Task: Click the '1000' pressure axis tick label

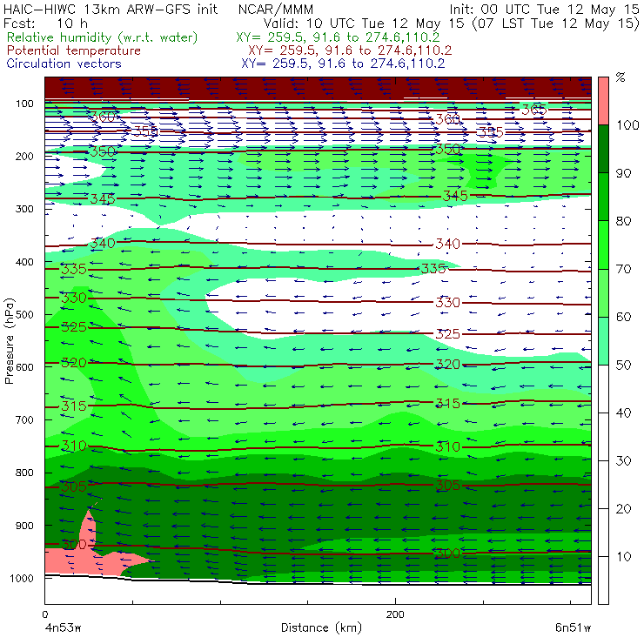Action: point(22,578)
